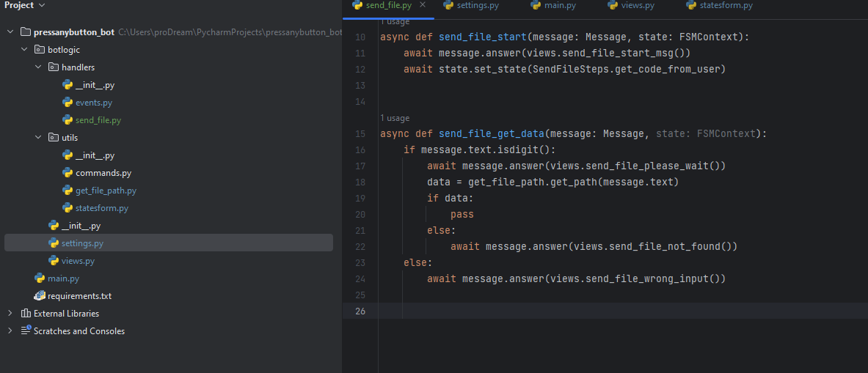Click the handlers folder icon
868x373 pixels.
[53, 67]
